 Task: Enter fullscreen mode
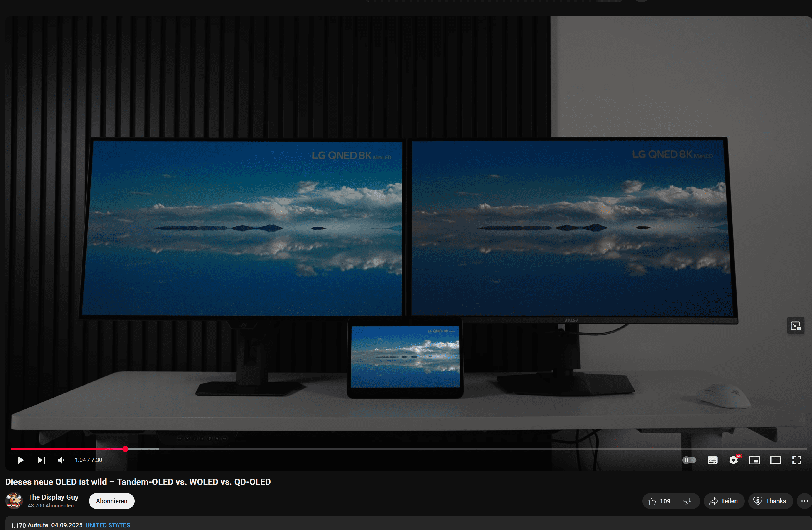(797, 460)
